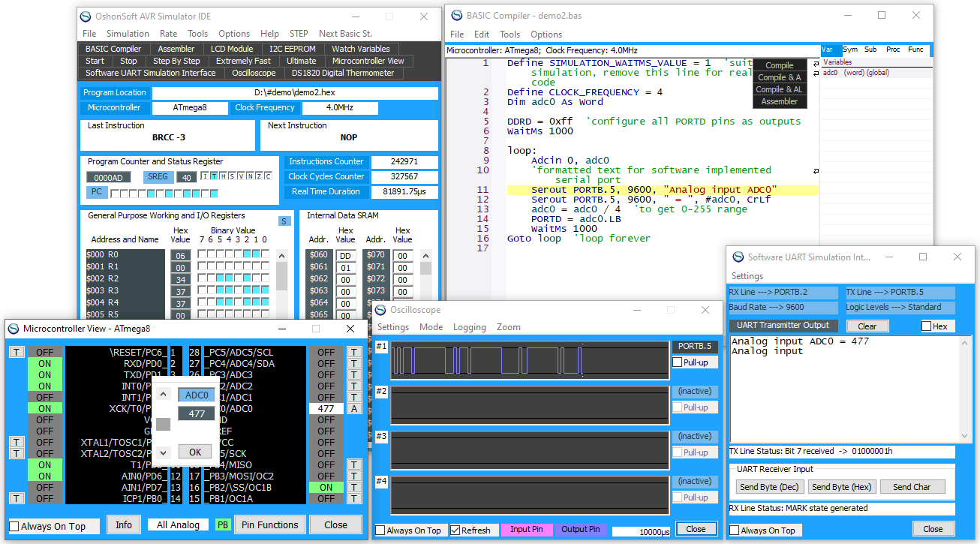Open the Watch Variables tool
This screenshot has width=980, height=544.
[x=361, y=49]
